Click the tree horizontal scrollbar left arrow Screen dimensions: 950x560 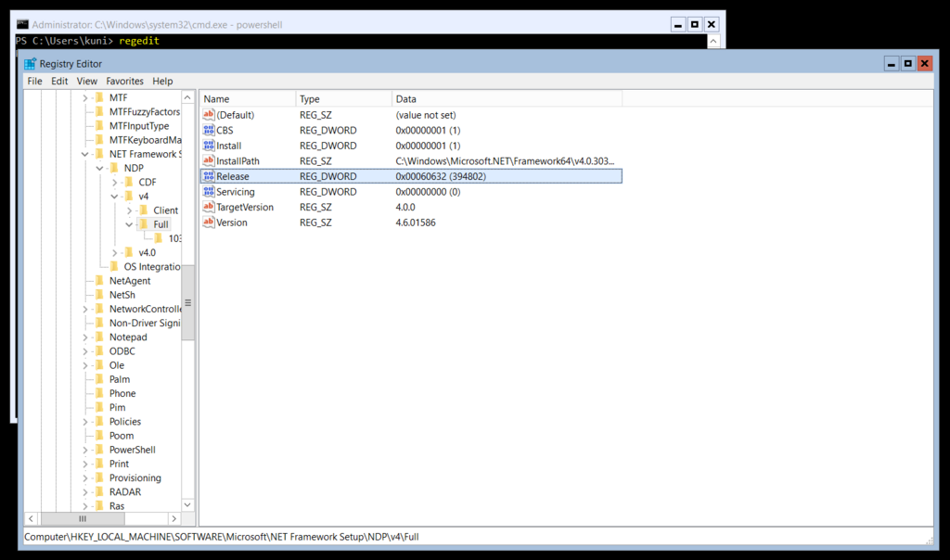(x=31, y=518)
